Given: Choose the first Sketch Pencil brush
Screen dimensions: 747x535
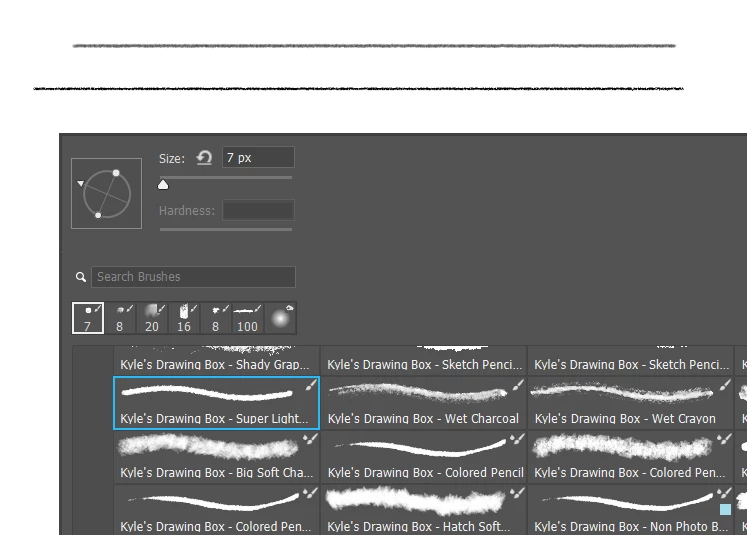Looking at the screenshot, I should pos(424,360).
